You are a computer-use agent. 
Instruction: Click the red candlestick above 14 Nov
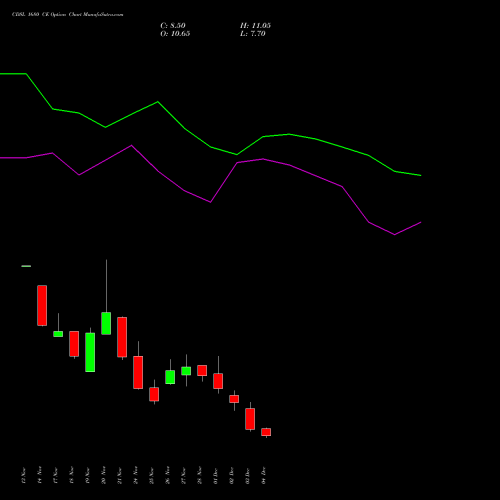coord(42,305)
